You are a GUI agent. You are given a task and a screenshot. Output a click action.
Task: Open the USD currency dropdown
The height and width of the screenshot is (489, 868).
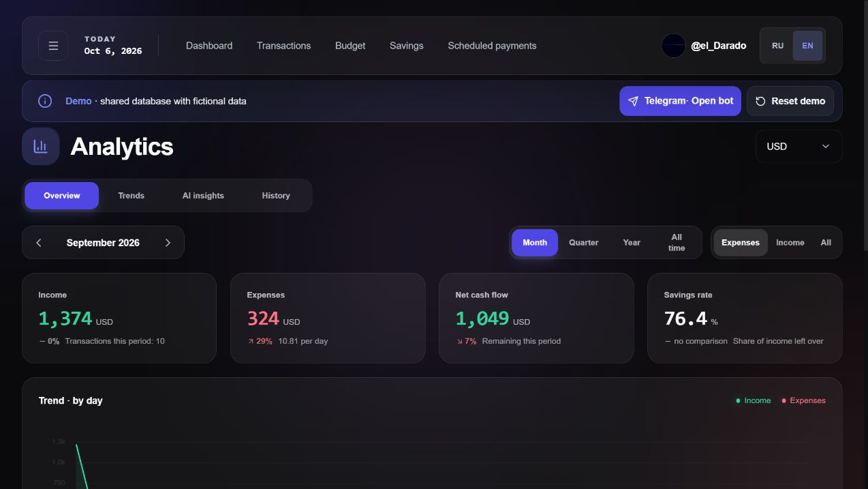point(799,147)
